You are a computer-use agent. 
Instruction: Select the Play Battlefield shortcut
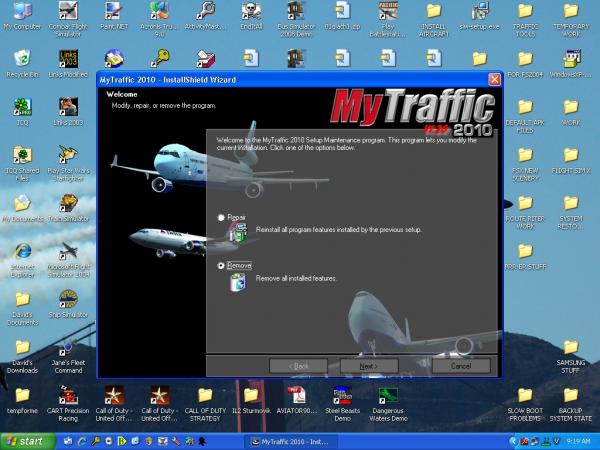(388, 19)
